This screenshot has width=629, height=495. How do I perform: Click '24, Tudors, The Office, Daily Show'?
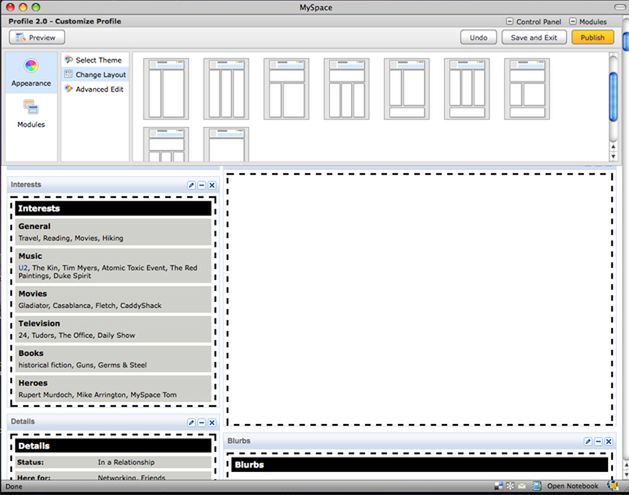77,335
